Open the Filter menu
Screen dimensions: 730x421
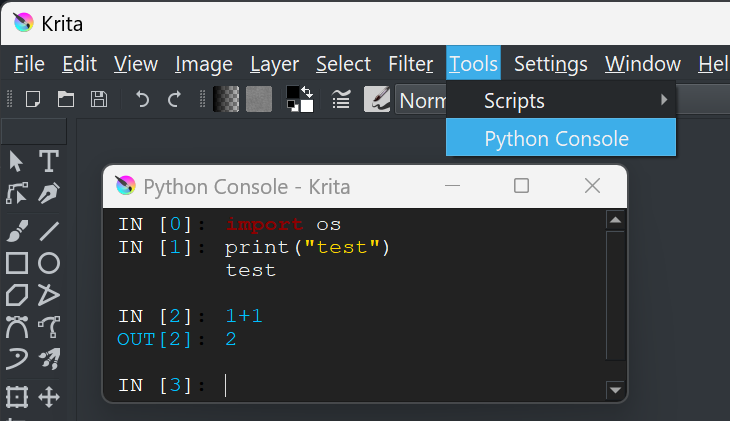click(x=411, y=64)
